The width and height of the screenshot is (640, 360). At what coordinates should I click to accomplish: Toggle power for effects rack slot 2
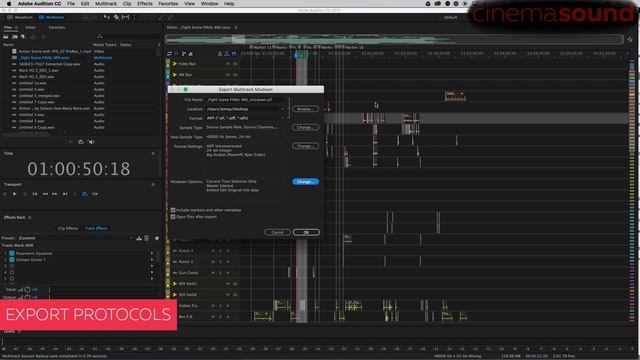(x=12, y=260)
